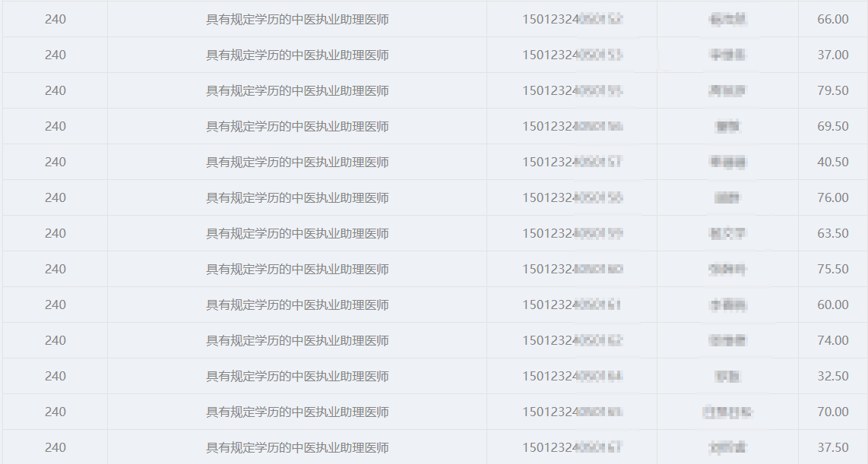This screenshot has width=868, height=464.
Task: Select the category text in the 70.00 row
Action: point(297,412)
